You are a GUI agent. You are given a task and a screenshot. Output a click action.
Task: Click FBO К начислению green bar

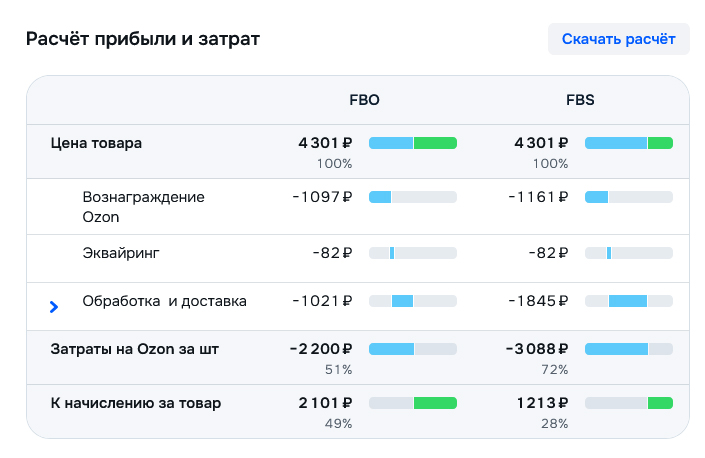435,403
